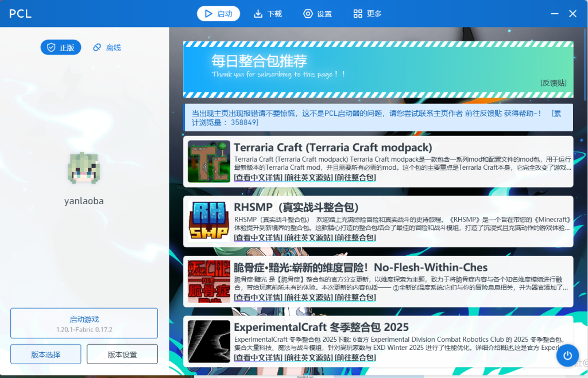
Task: Open the 启动 launch tab
Action: click(218, 14)
